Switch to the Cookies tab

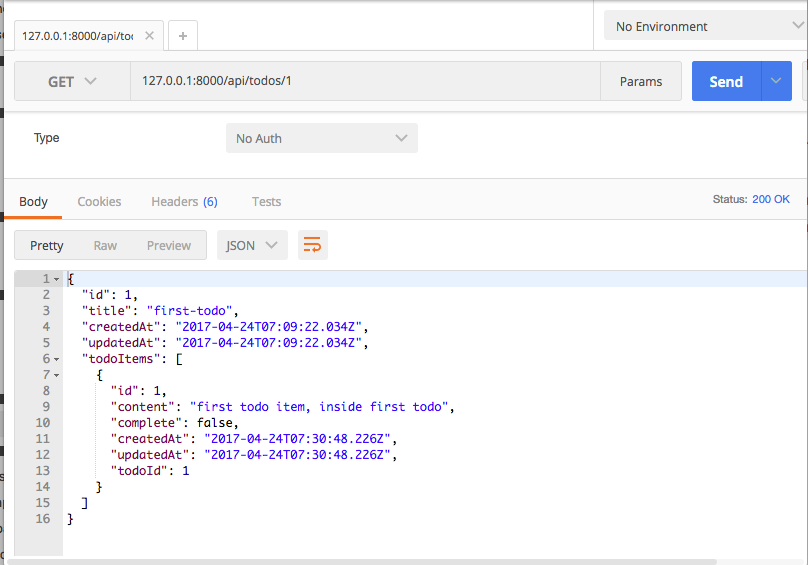(x=99, y=202)
